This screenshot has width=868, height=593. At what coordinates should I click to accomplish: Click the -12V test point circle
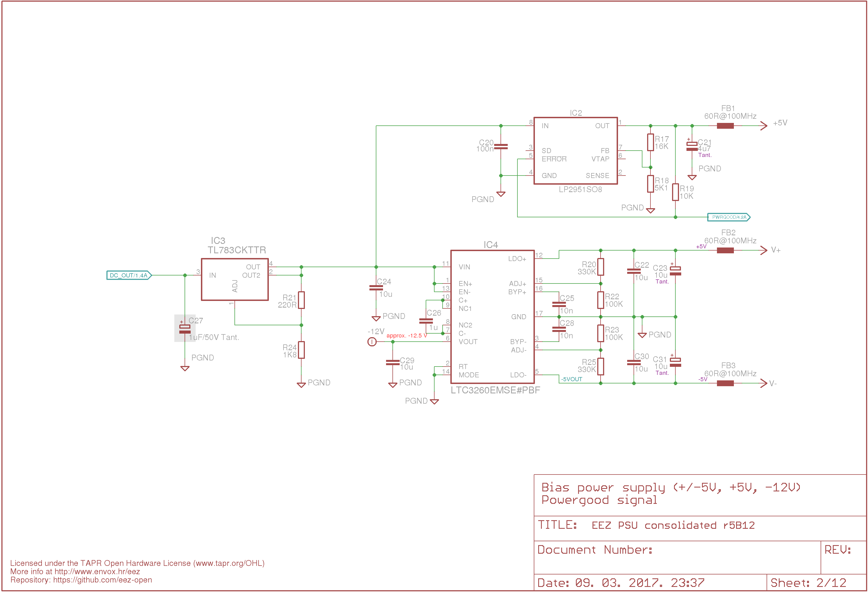pos(372,341)
